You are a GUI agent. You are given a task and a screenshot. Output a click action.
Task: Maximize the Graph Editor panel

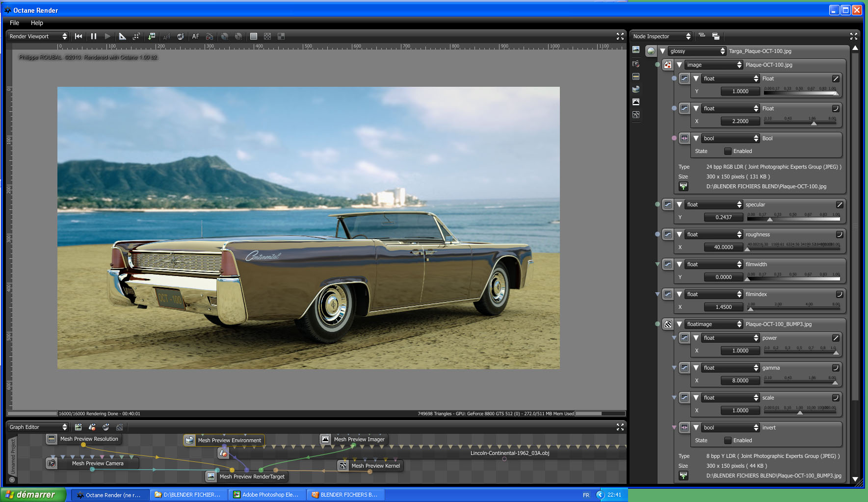click(620, 427)
